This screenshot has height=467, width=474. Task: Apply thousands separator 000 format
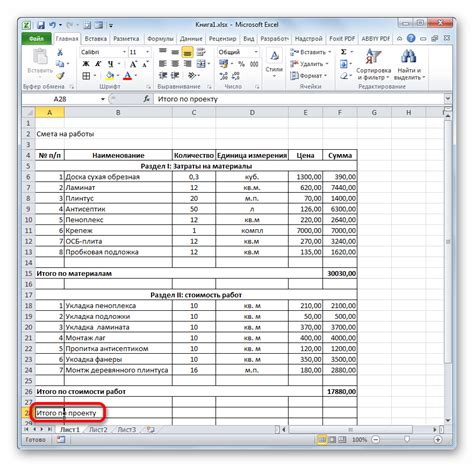point(254,64)
